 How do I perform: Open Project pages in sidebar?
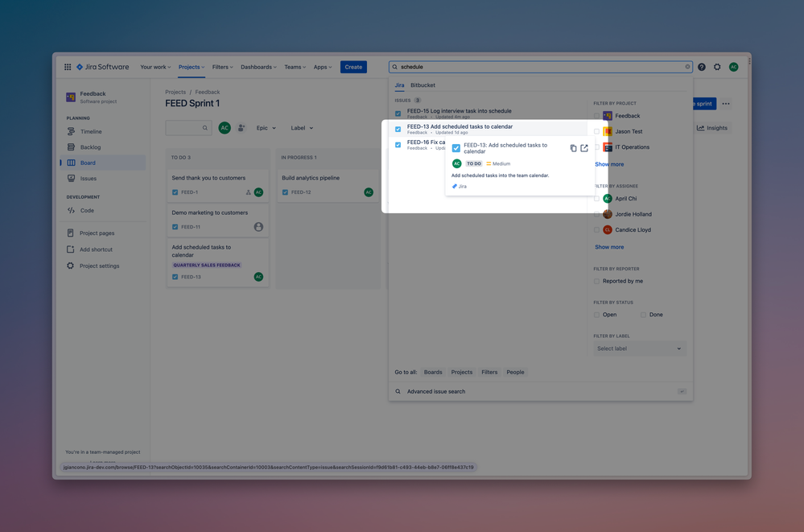[x=102, y=233]
